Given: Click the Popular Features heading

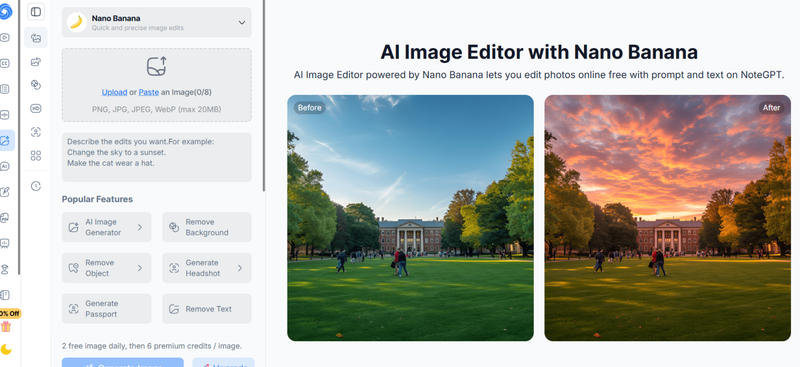Looking at the screenshot, I should tap(97, 199).
